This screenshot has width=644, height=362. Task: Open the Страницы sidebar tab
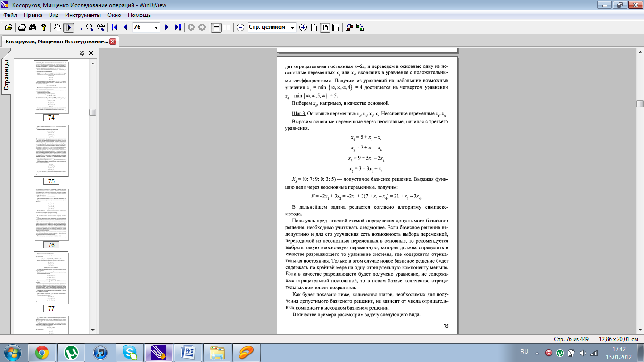[7, 75]
